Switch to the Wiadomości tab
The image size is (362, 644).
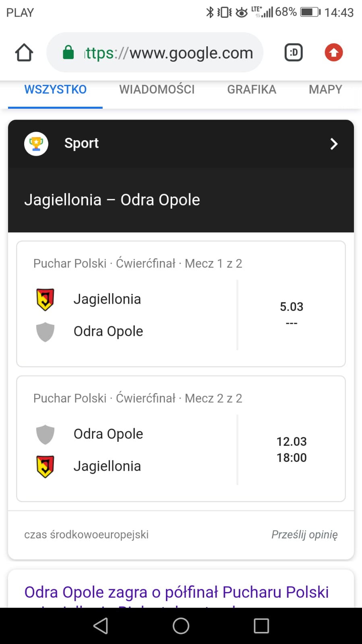(157, 89)
